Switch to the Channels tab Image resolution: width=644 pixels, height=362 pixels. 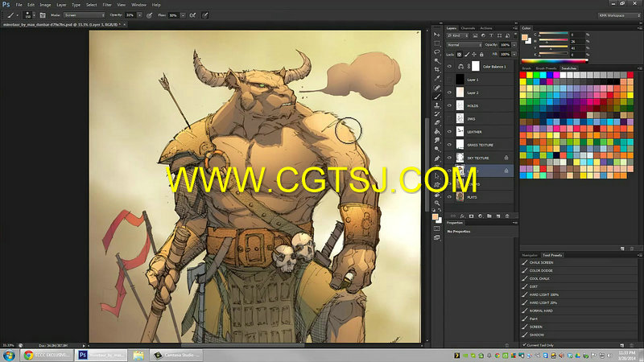(468, 28)
